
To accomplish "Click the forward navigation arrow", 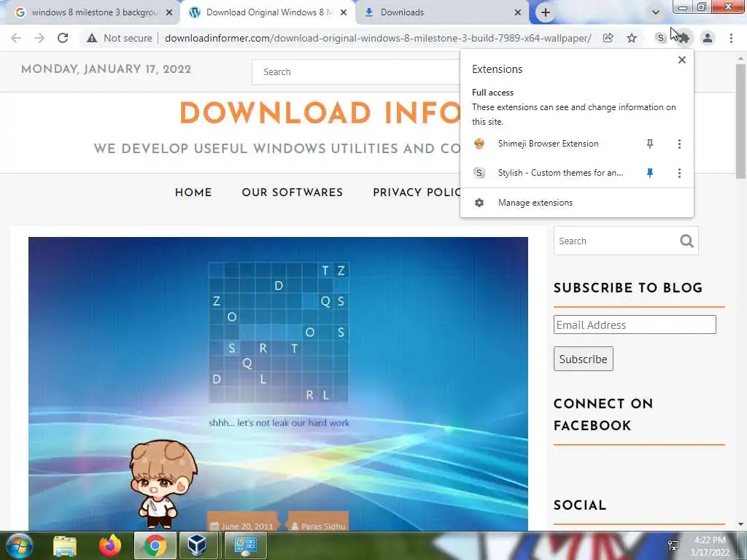I will pyautogui.click(x=39, y=38).
